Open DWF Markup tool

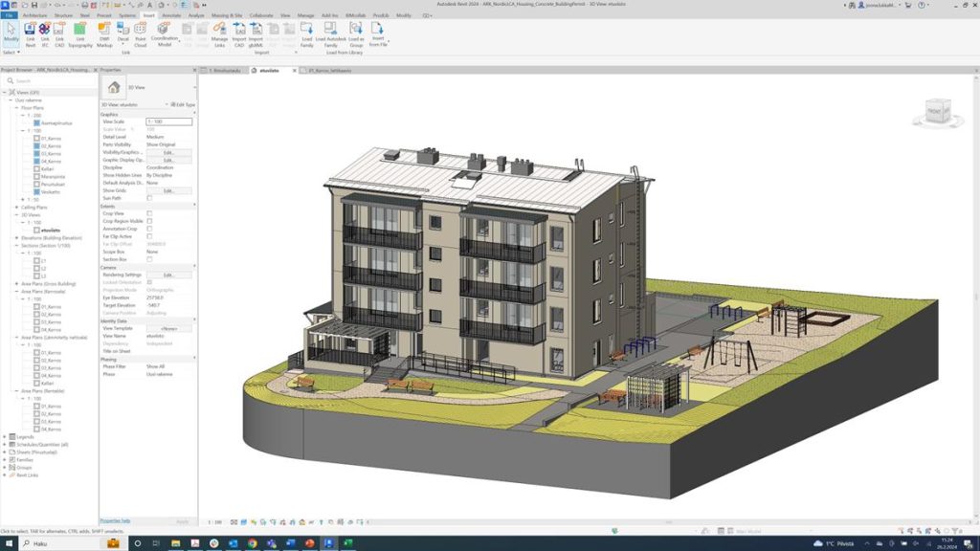pyautogui.click(x=104, y=34)
